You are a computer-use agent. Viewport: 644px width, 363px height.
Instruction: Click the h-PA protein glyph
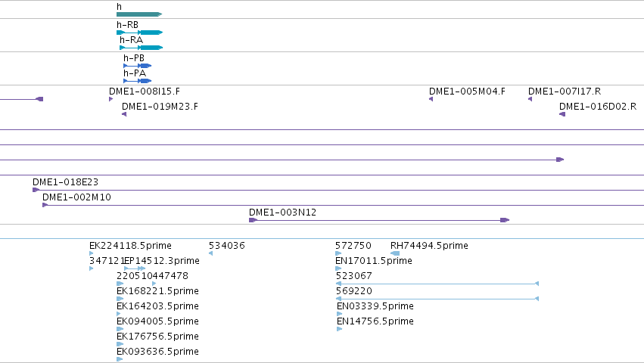(138, 81)
